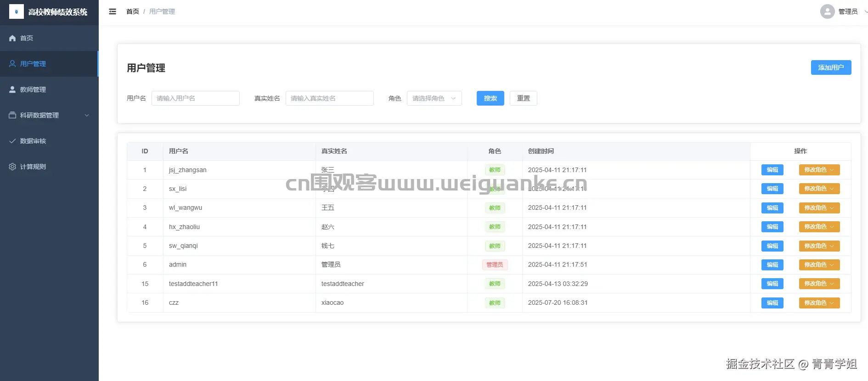Edit user czz
Viewport: 868px width, 381px height.
click(772, 303)
